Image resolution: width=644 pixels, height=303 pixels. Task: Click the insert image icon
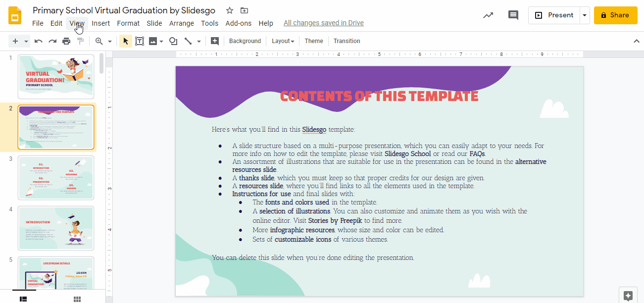tap(153, 41)
